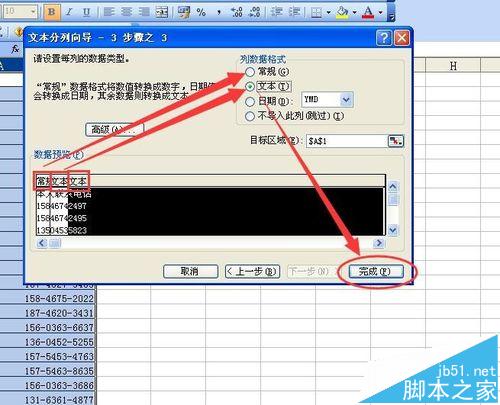This screenshot has height=405, width=500.
Task: Click Increase Indent icon
Action: [x=294, y=12]
